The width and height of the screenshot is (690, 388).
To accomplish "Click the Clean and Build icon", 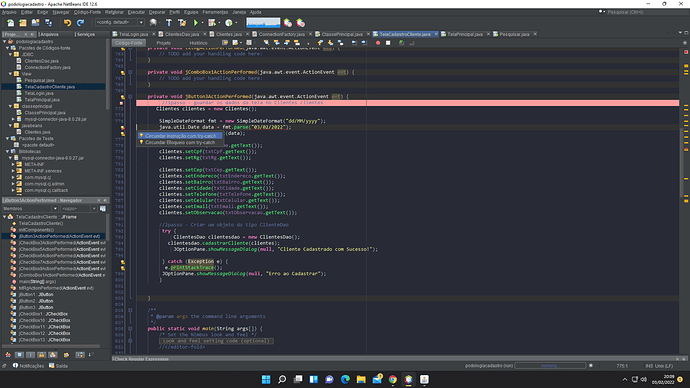I will tap(182, 22).
